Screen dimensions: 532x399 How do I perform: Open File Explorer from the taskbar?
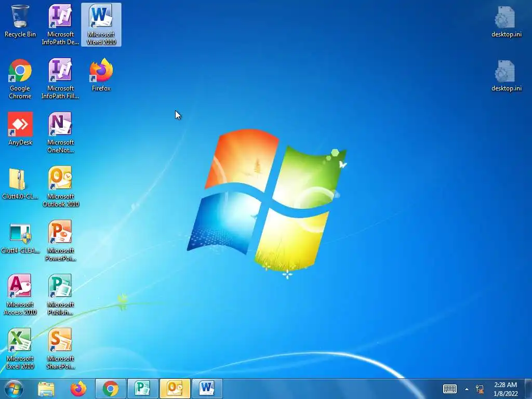46,389
